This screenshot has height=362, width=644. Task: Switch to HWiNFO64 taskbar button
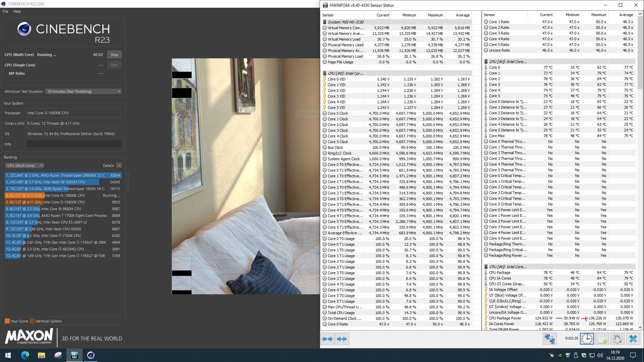click(x=74, y=355)
